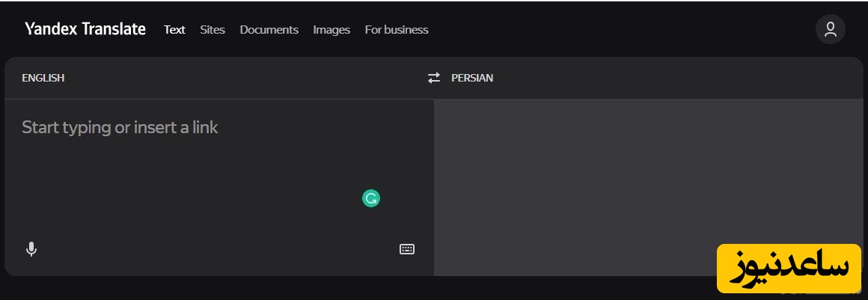Go to the Documents tab
Image resolution: width=868 pixels, height=300 pixels.
pyautogui.click(x=269, y=30)
